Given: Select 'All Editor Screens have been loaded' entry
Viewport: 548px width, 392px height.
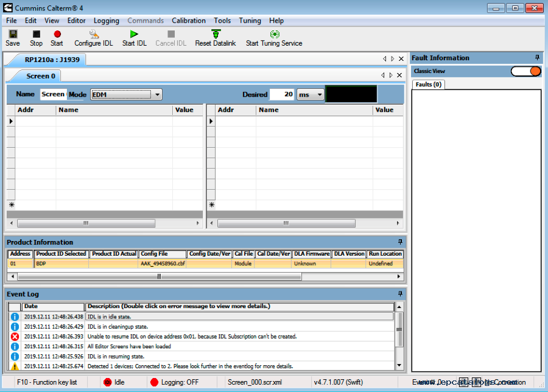Looking at the screenshot, I should coord(129,346).
